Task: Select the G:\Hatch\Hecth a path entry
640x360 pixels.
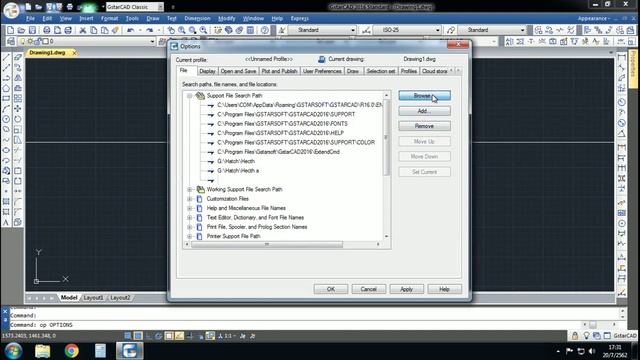Action: tap(238, 171)
